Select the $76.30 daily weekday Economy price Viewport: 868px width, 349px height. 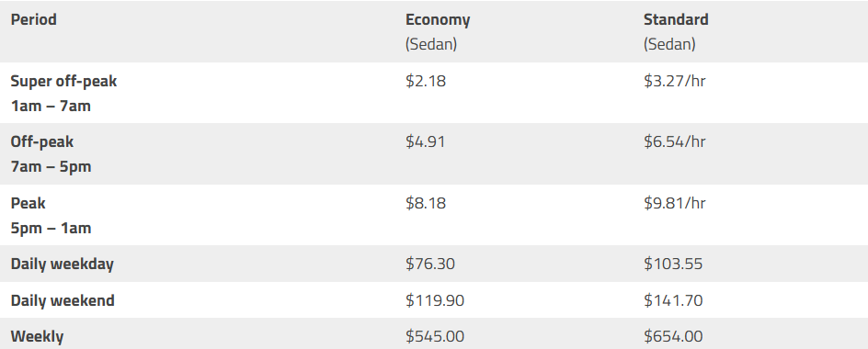click(430, 264)
